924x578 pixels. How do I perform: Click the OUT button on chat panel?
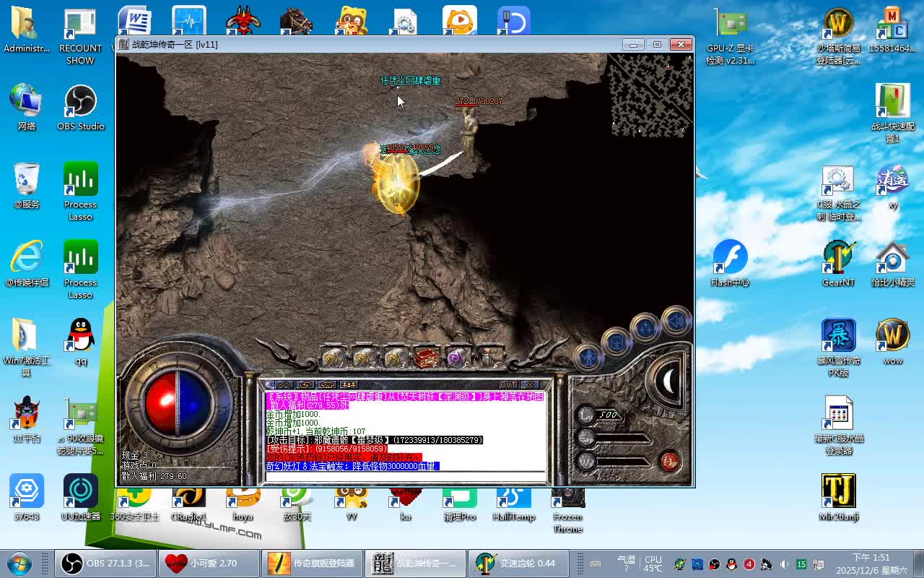(x=508, y=385)
